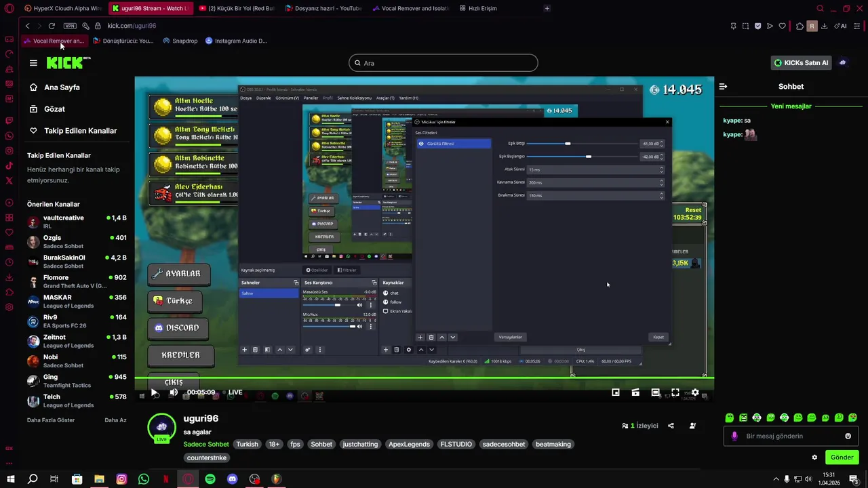The height and width of the screenshot is (488, 868).
Task: Mute the stream volume icon
Action: [174, 392]
